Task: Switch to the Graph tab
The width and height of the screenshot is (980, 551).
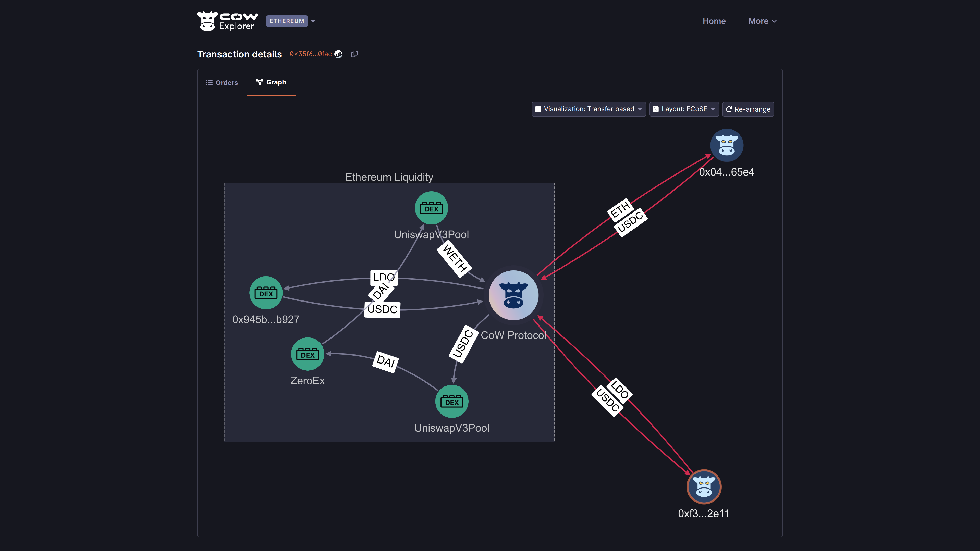Action: pos(271,82)
